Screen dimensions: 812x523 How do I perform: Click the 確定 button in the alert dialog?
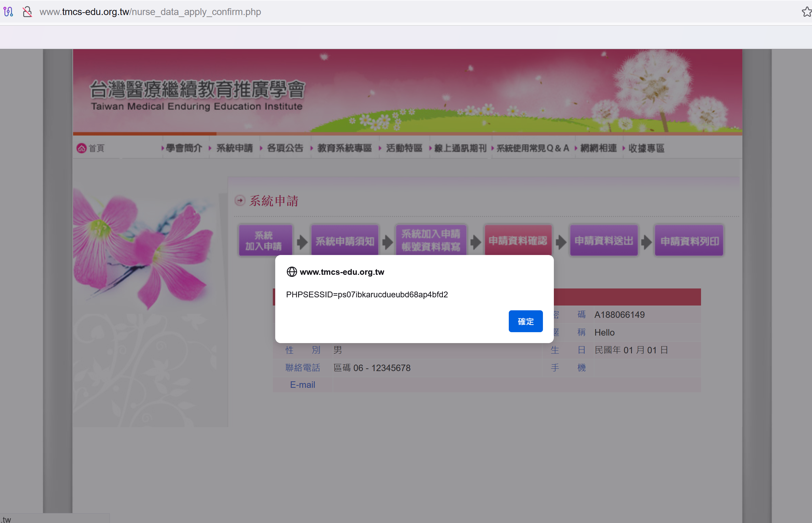526,321
